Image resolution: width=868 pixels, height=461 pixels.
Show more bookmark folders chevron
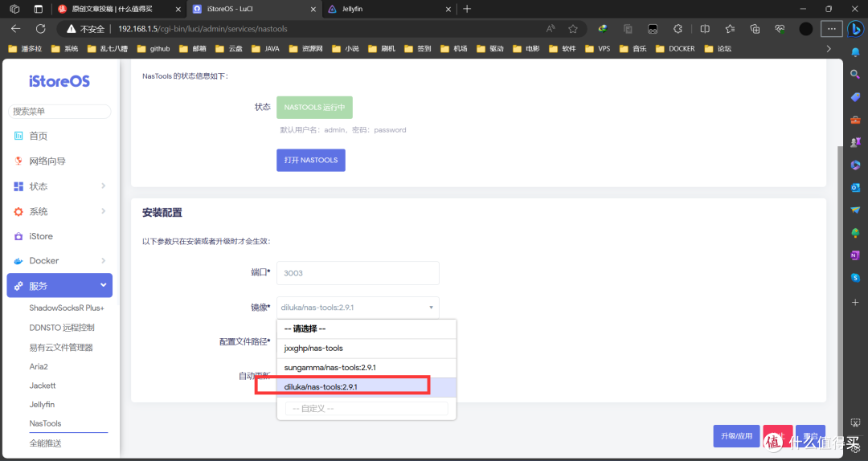point(829,49)
